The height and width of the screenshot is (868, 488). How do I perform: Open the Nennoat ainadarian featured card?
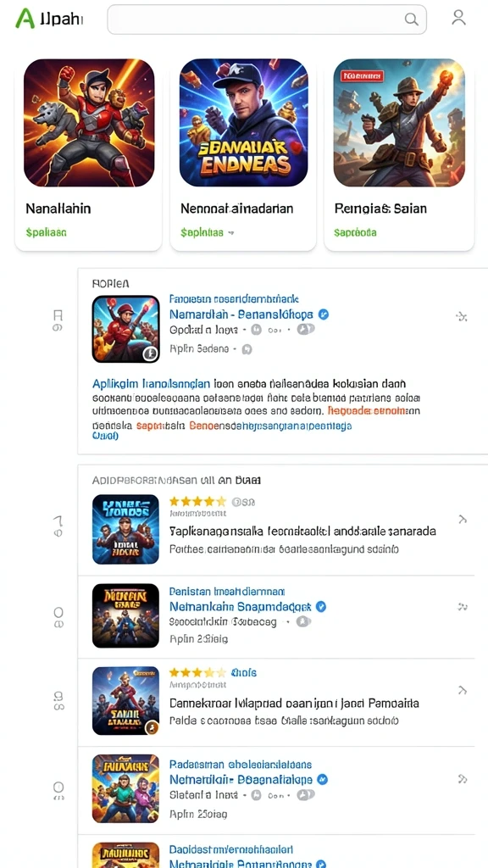(x=243, y=155)
